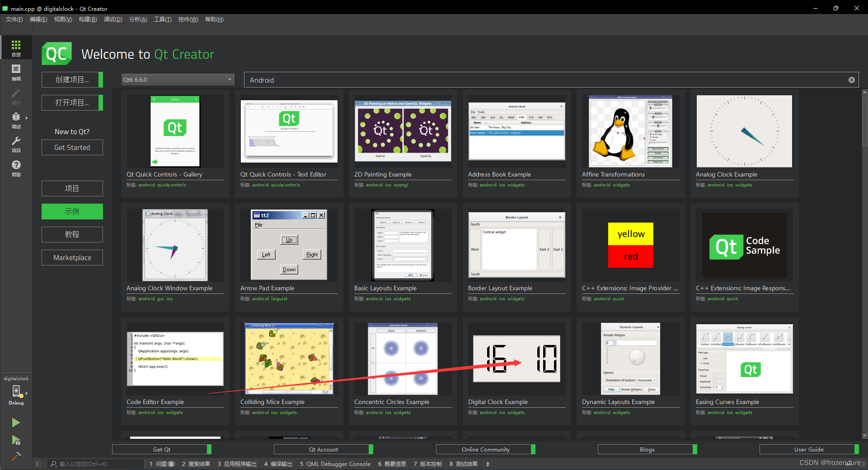Select the 教程 tutorials tab
The image size is (868, 470).
pyautogui.click(x=72, y=234)
